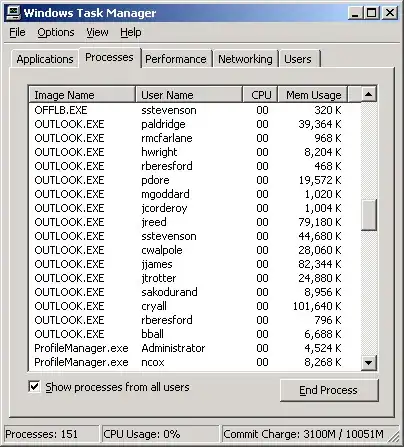This screenshot has height=447, width=404.
Task: Select OUTLOOK.EXE process of jcorderoy
Action: tap(195, 208)
